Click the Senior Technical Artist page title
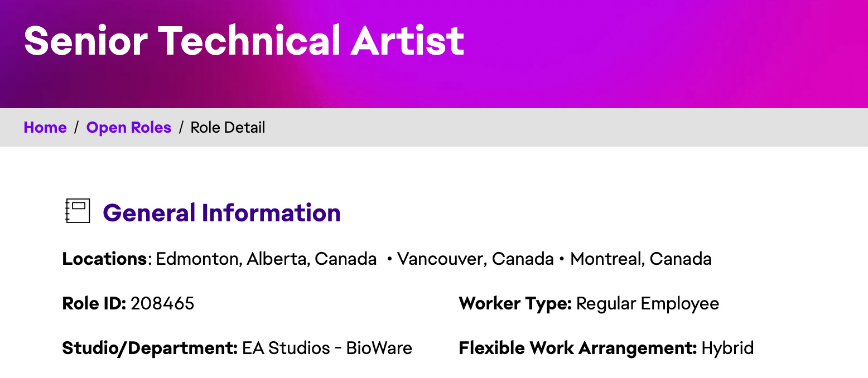The width and height of the screenshot is (868, 378). tap(244, 40)
